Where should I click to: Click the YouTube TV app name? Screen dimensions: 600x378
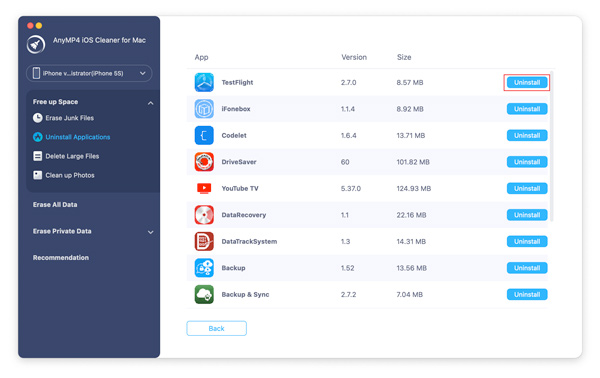point(240,188)
